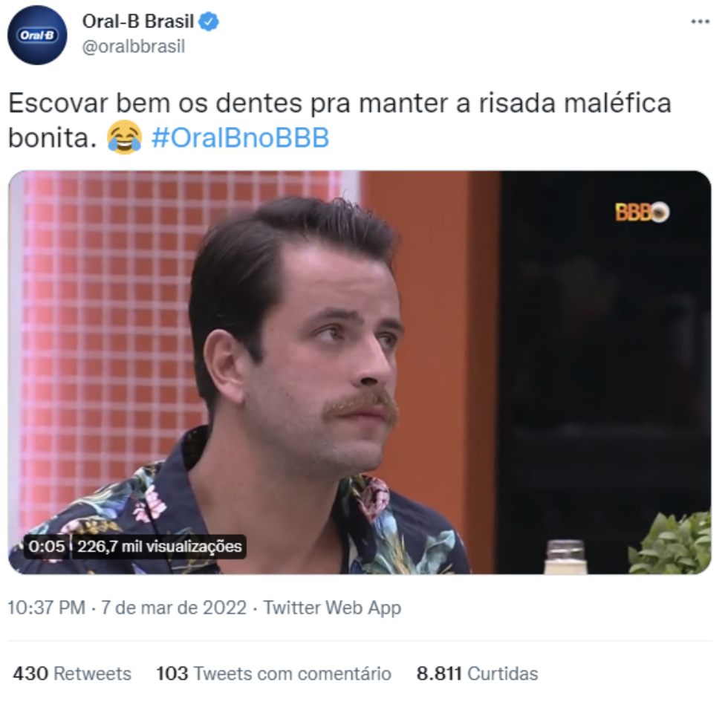Open the Oral-B profile avatar

click(x=37, y=35)
